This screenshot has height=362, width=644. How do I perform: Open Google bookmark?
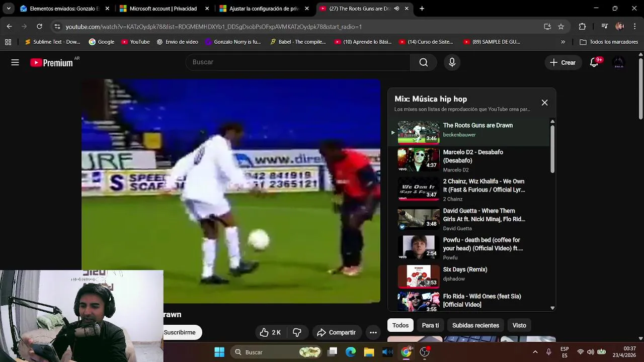102,42
